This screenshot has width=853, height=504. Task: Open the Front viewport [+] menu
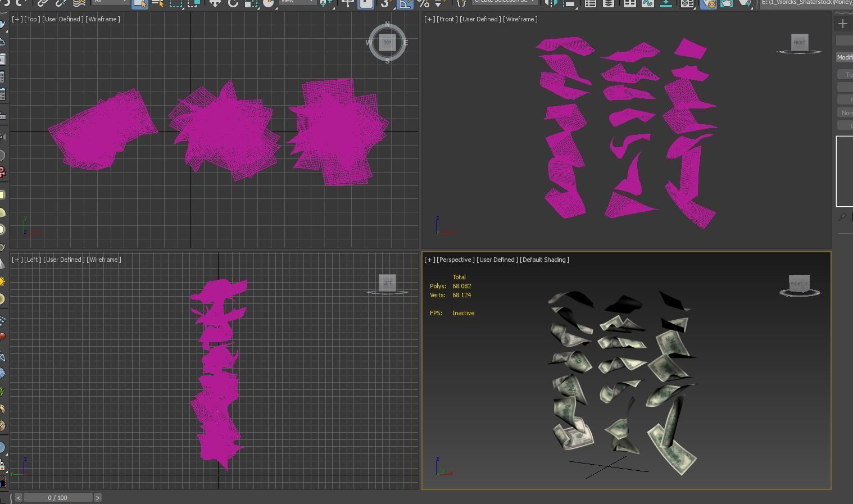[x=430, y=19]
